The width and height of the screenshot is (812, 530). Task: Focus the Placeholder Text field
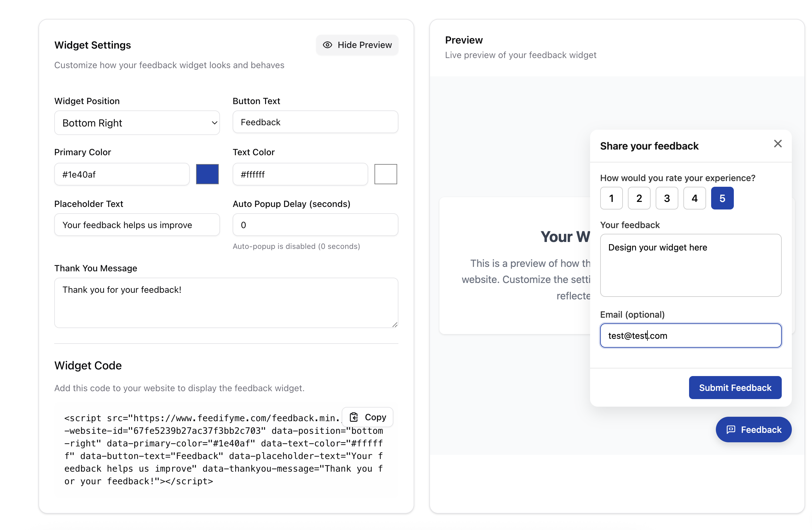[x=137, y=225]
